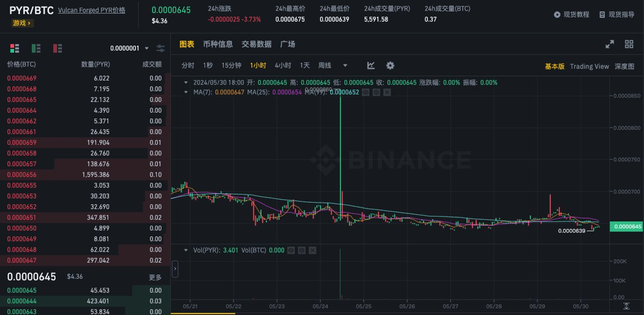Click the 05/24 date on time axis
This screenshot has width=644, height=315.
click(x=320, y=305)
